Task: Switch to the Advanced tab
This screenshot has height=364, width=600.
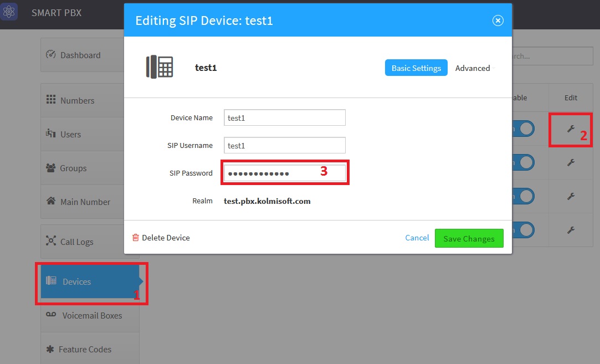Action: (x=472, y=68)
